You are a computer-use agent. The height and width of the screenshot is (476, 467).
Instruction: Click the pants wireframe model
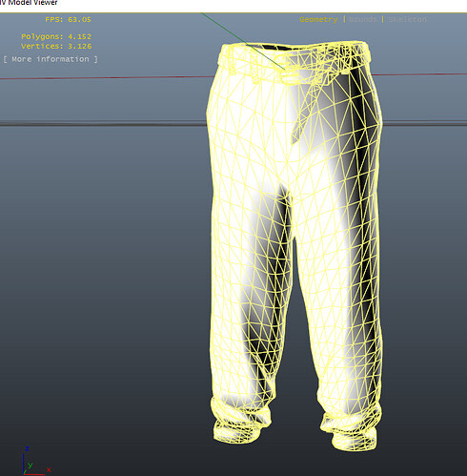pos(294,245)
